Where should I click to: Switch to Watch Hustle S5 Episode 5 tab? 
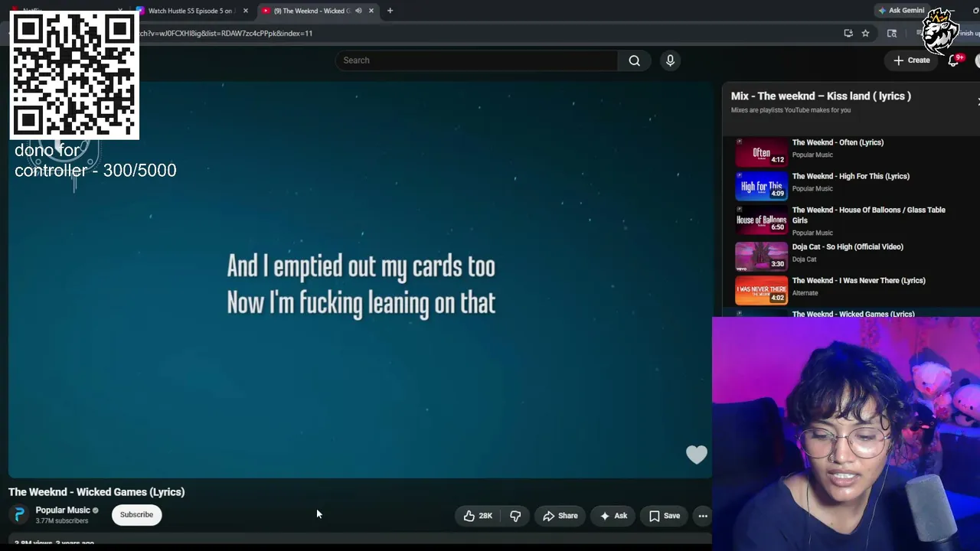[x=191, y=11]
